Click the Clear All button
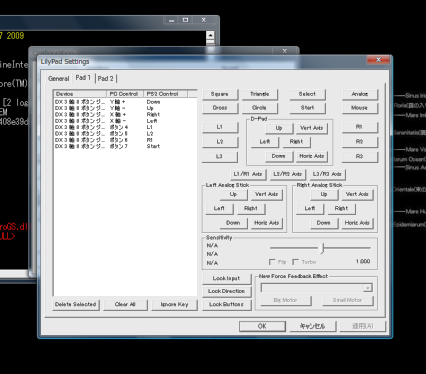This screenshot has height=374, width=426. 125,305
